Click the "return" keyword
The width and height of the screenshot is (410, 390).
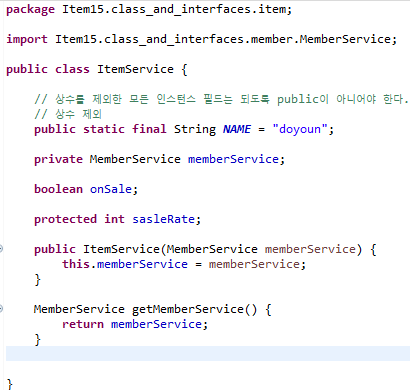click(x=83, y=324)
